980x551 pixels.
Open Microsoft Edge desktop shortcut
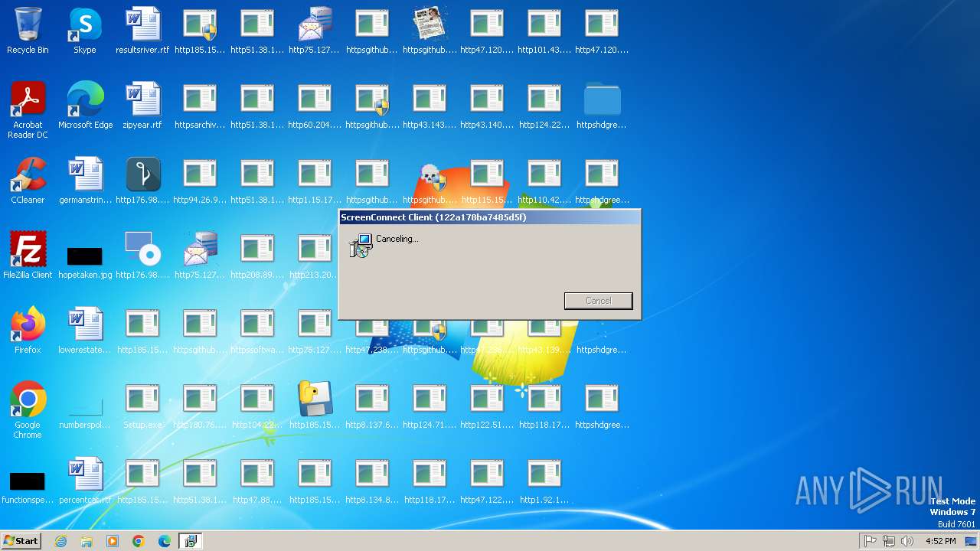click(x=85, y=106)
